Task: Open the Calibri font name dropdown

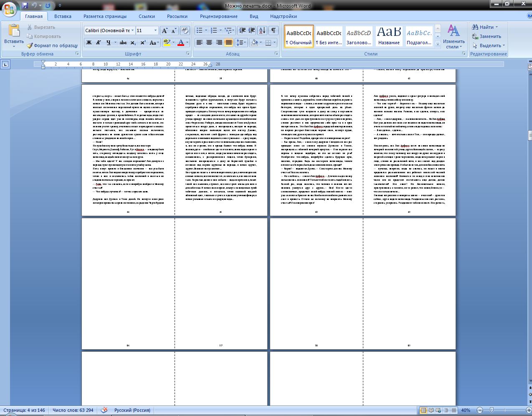Action: [132, 30]
